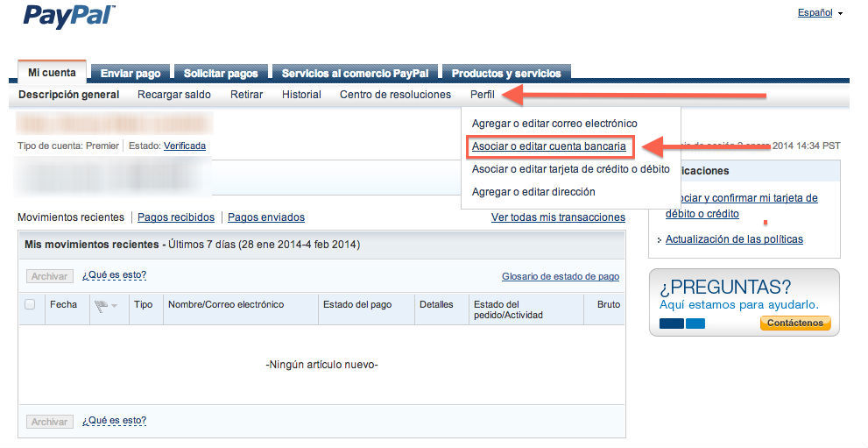Open the Solicitar pagos tab
The image size is (868, 448).
point(221,74)
